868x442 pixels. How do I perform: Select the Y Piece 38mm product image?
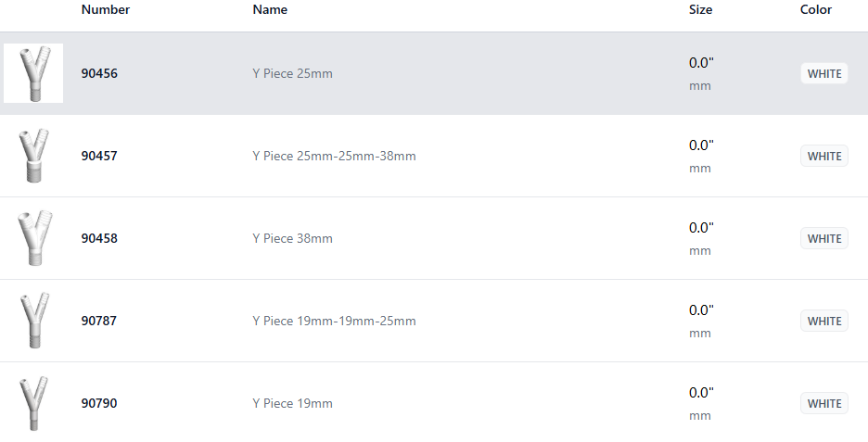[33, 238]
